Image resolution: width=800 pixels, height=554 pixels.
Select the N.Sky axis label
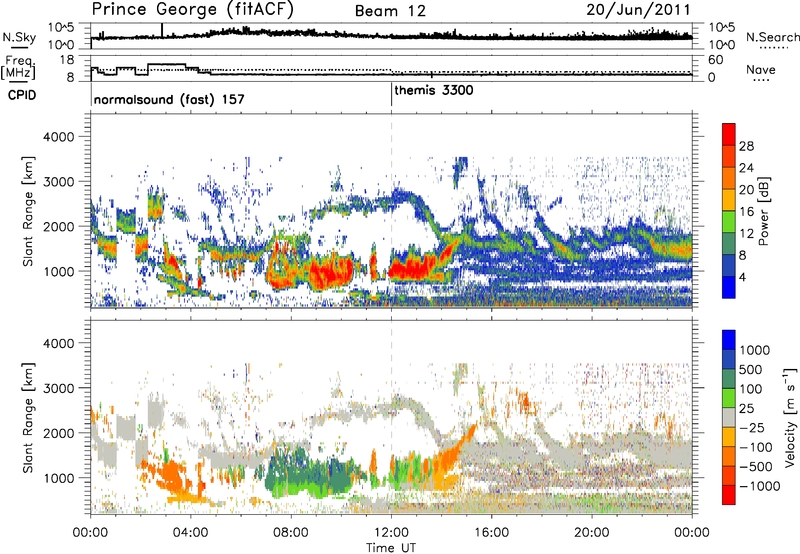(19, 37)
